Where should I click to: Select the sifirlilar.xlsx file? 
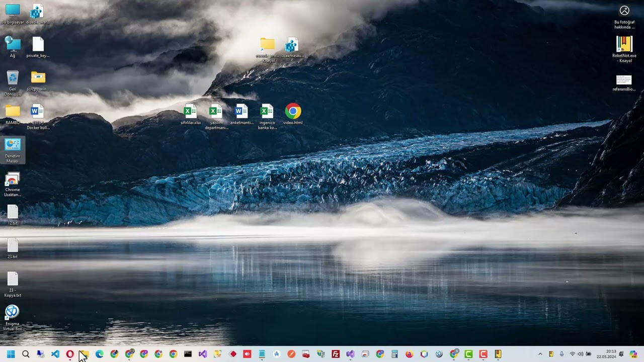coord(191,114)
